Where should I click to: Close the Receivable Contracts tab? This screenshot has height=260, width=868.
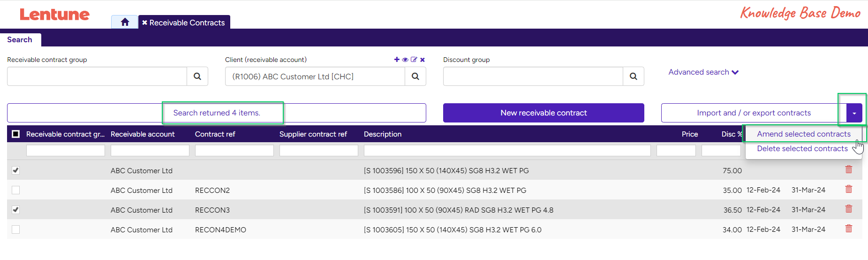point(144,23)
